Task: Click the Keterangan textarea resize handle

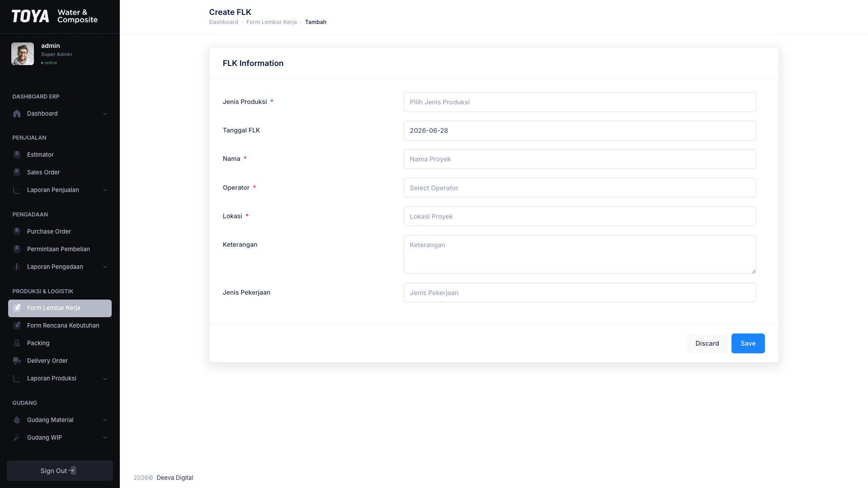Action: point(754,271)
